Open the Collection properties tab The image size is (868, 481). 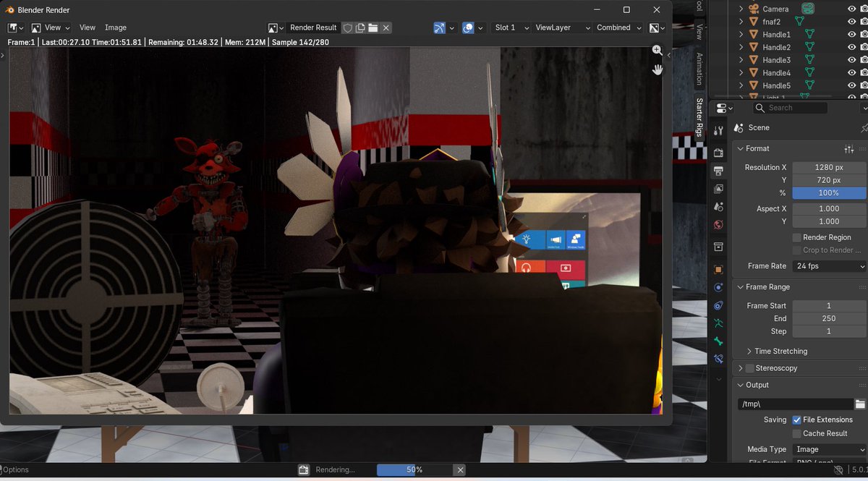point(718,247)
